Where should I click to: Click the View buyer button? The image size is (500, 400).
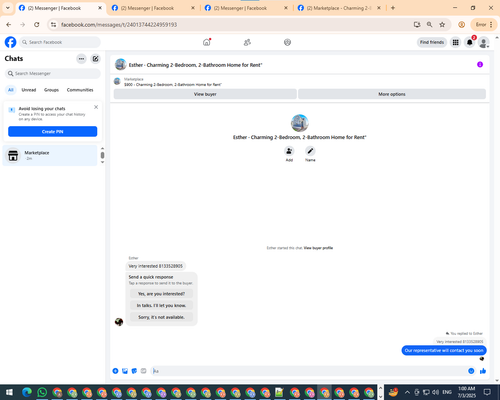(x=205, y=94)
